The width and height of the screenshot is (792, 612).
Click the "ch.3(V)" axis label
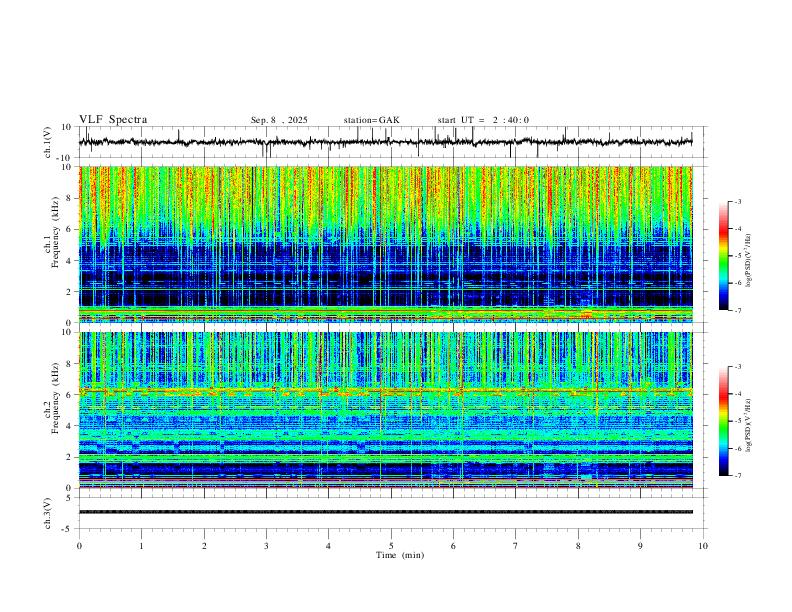point(48,513)
